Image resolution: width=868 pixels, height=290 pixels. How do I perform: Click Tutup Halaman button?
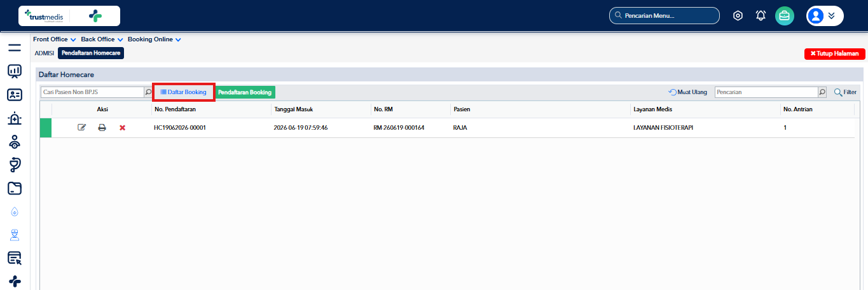click(x=835, y=54)
